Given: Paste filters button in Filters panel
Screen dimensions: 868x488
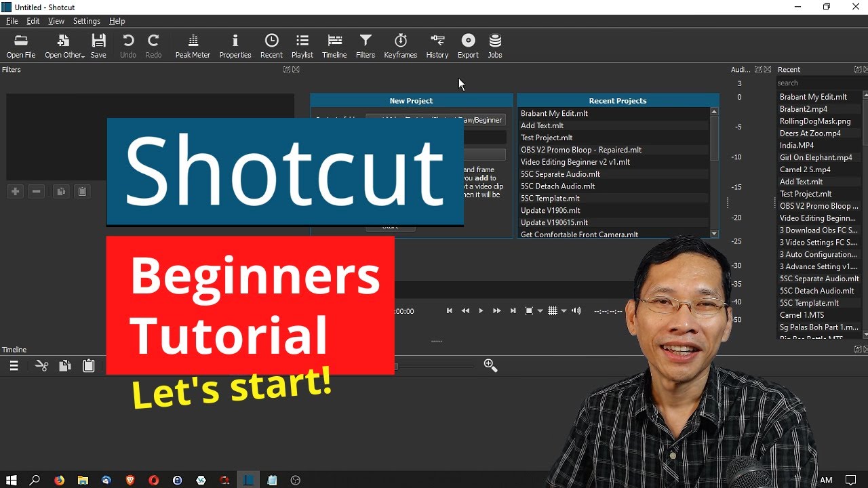Looking at the screenshot, I should pyautogui.click(x=82, y=192).
